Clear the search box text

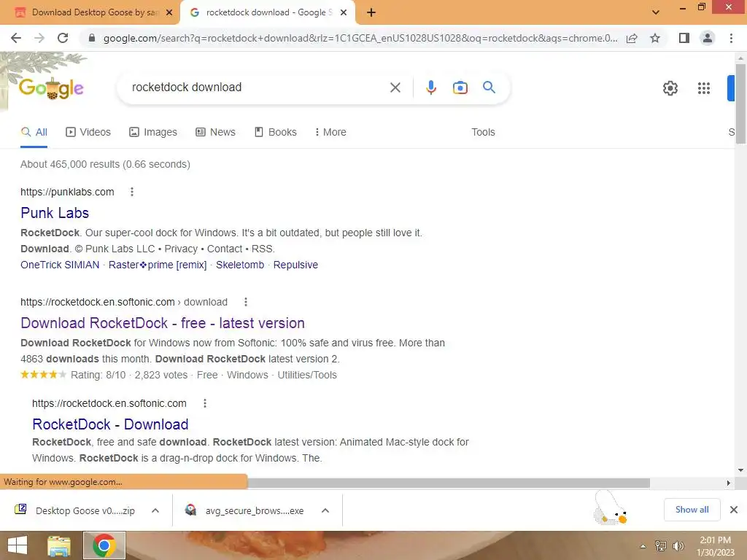(x=395, y=87)
